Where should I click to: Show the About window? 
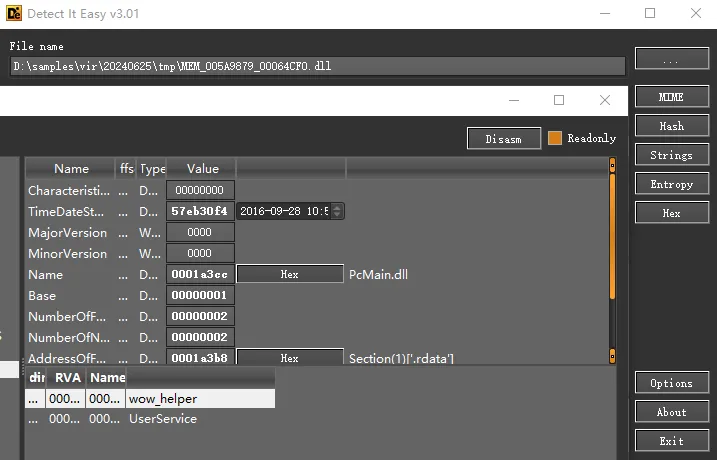(671, 412)
